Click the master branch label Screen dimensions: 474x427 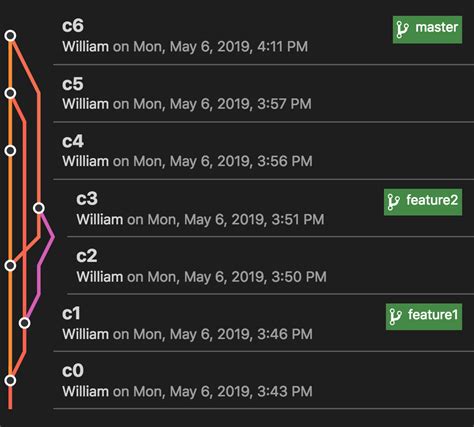[x=427, y=30]
